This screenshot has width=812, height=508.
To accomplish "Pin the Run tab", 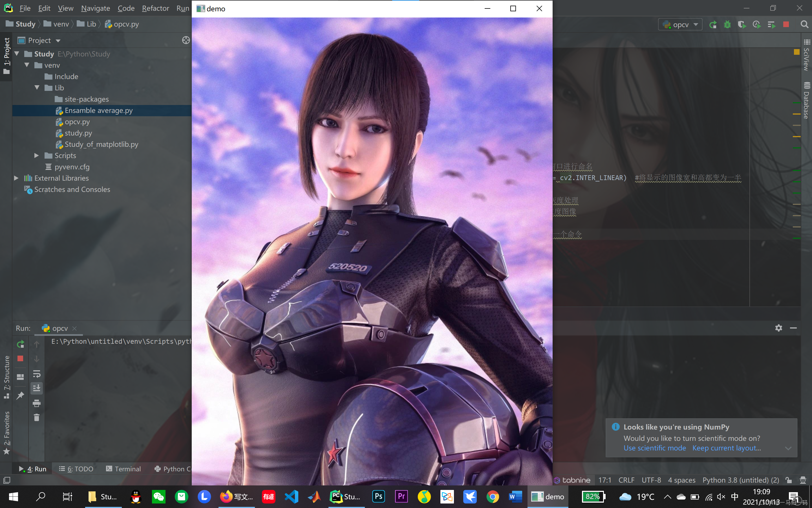I will click(x=21, y=395).
